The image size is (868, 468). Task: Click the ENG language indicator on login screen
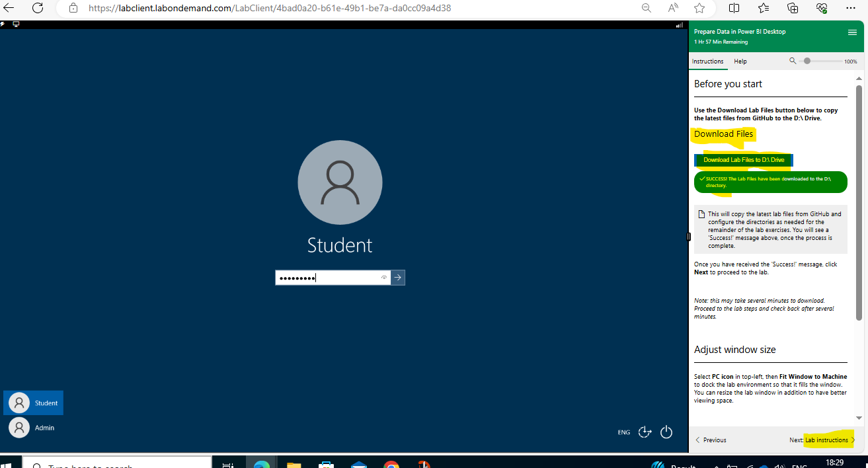tap(623, 432)
